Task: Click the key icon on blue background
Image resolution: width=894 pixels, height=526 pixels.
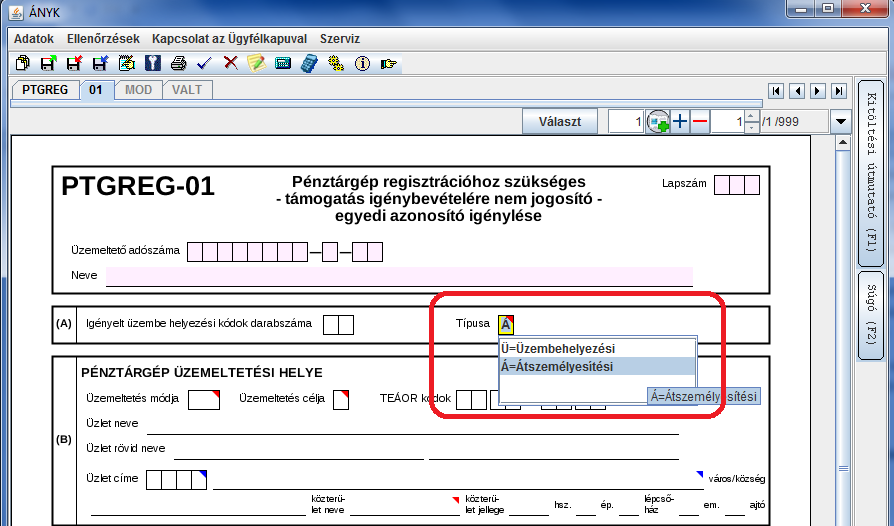Action: [153, 63]
